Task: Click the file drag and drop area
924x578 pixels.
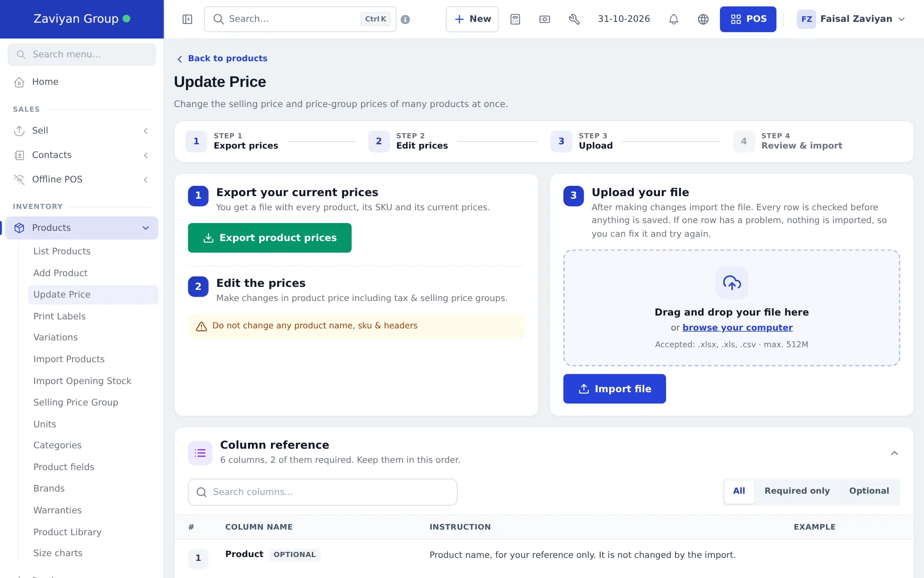Action: [732, 308]
